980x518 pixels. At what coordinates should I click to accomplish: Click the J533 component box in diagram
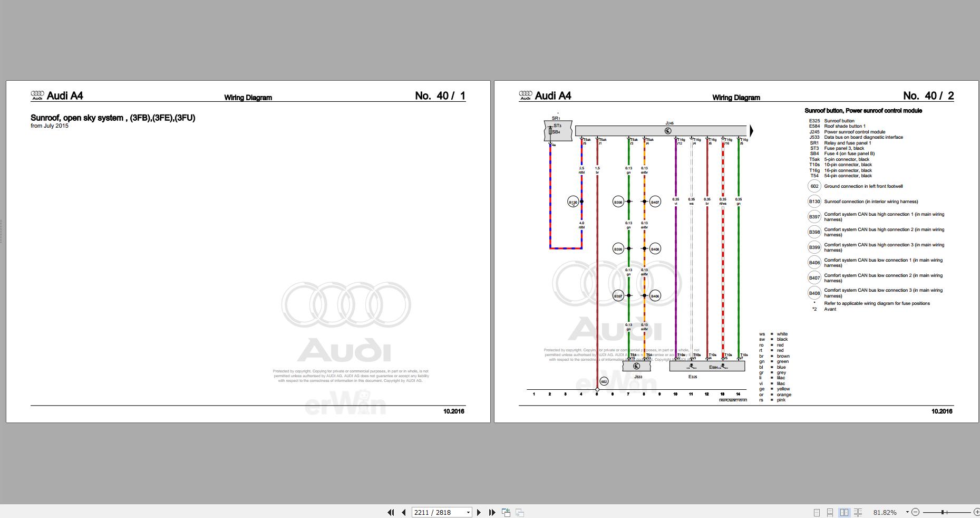[636, 366]
